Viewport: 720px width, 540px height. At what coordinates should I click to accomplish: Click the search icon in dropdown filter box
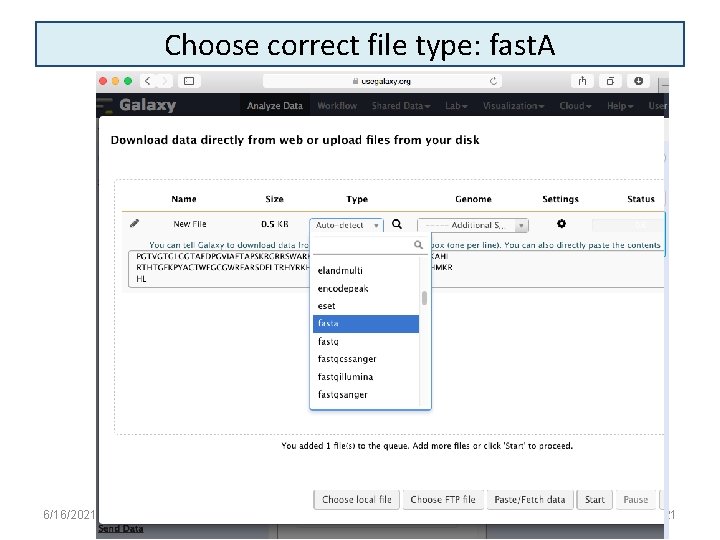(418, 245)
